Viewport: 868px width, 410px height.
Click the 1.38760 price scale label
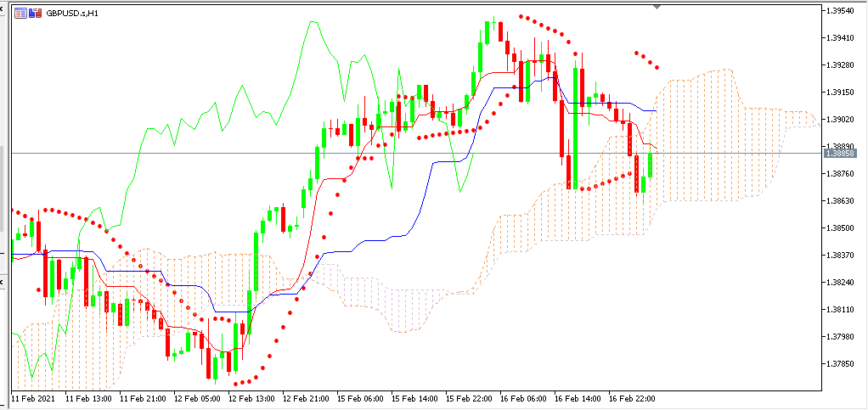click(840, 174)
